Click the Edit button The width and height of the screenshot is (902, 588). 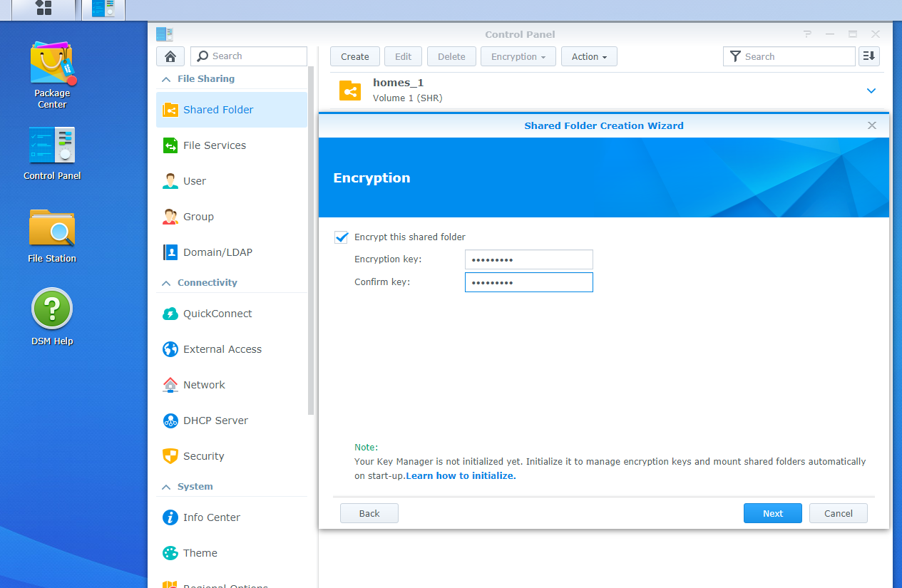[404, 56]
